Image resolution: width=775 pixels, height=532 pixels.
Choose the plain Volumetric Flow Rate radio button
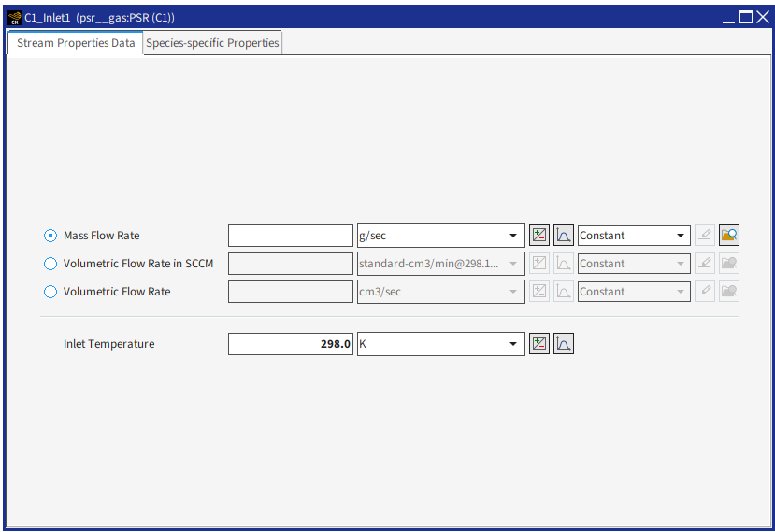click(50, 292)
